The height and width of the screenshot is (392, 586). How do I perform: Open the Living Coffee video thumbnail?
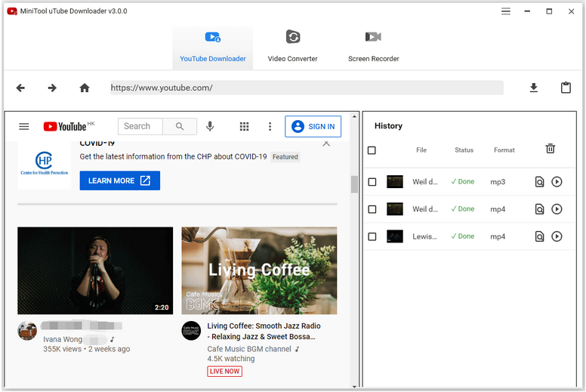(x=259, y=270)
